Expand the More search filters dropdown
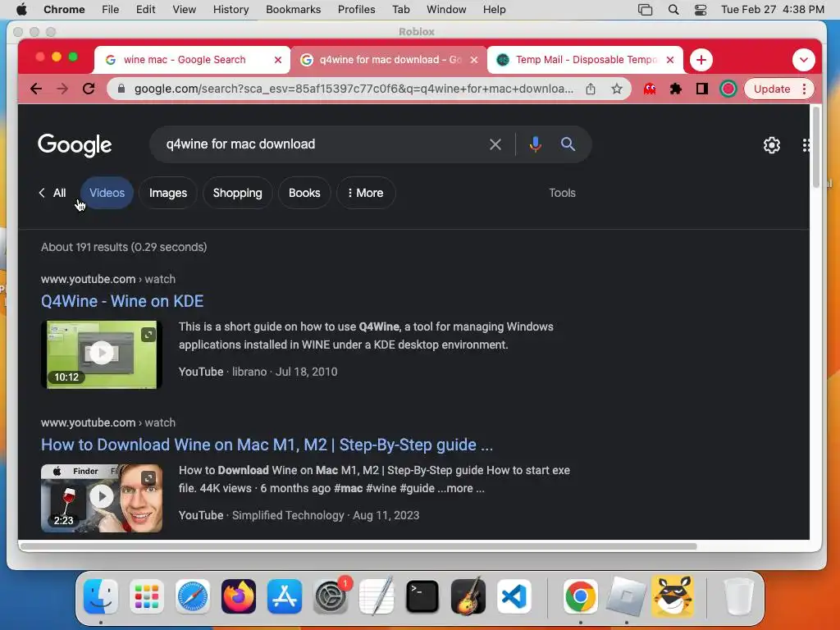Image resolution: width=840 pixels, height=630 pixels. [365, 193]
